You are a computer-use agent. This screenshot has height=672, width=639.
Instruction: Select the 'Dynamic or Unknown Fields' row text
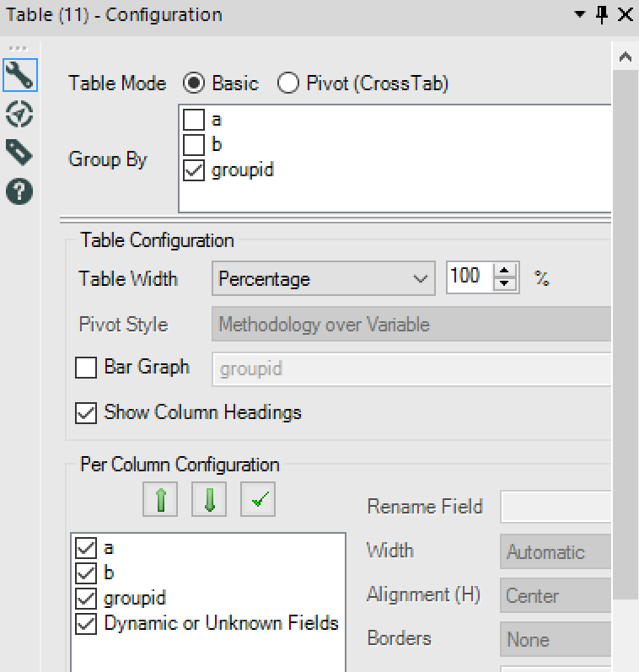[221, 623]
